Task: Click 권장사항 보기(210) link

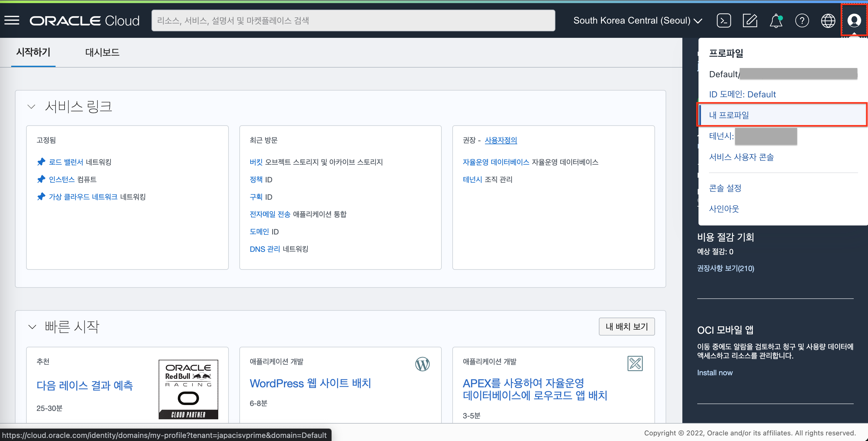Action: click(726, 268)
